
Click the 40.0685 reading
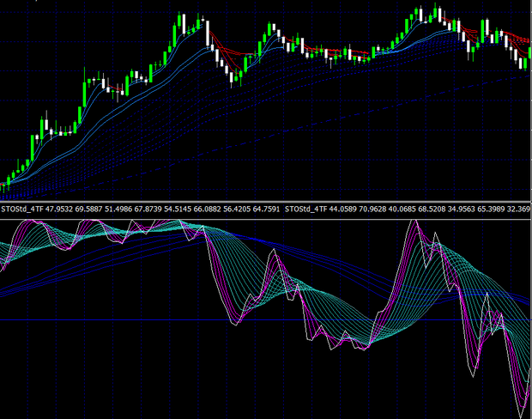point(402,209)
